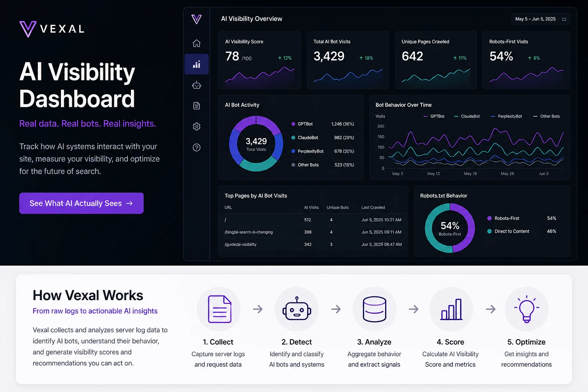The width and height of the screenshot is (588, 392).
Task: Select the analytics bar chart sidebar icon
Action: point(196,64)
